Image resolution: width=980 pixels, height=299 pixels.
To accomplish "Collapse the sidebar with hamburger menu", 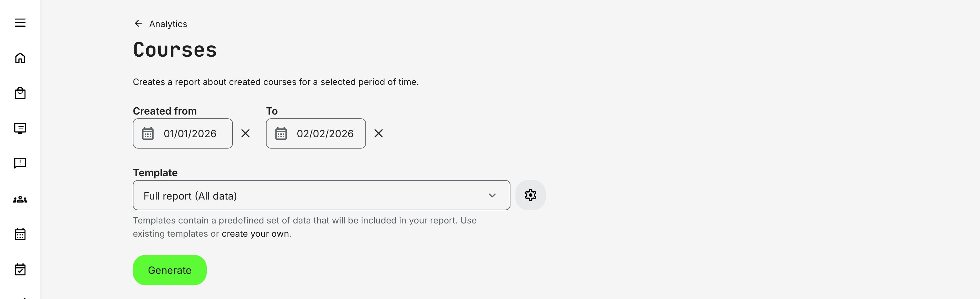I will click(20, 23).
